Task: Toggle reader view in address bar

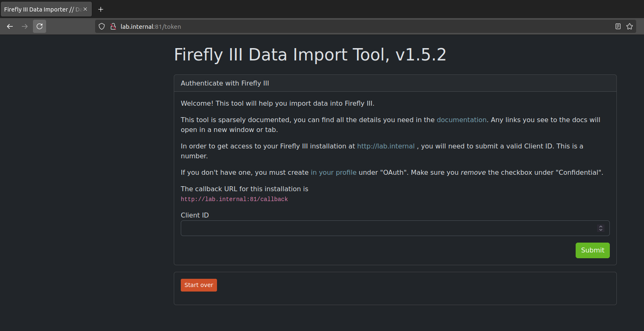Action: 618,27
